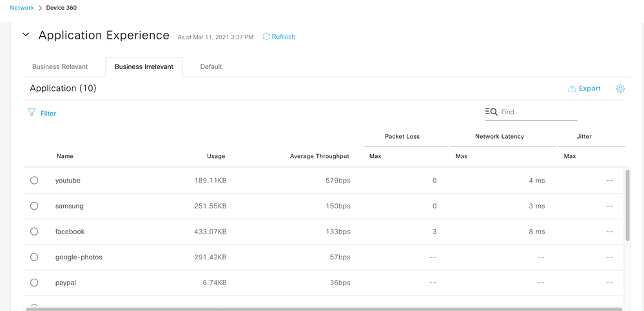Click the Device 360 breadcrumb text
Screen dimensions: 644x311
[61, 8]
